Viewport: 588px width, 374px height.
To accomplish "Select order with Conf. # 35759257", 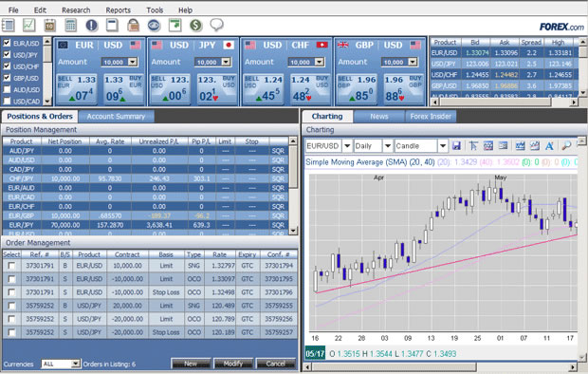I will (11, 332).
